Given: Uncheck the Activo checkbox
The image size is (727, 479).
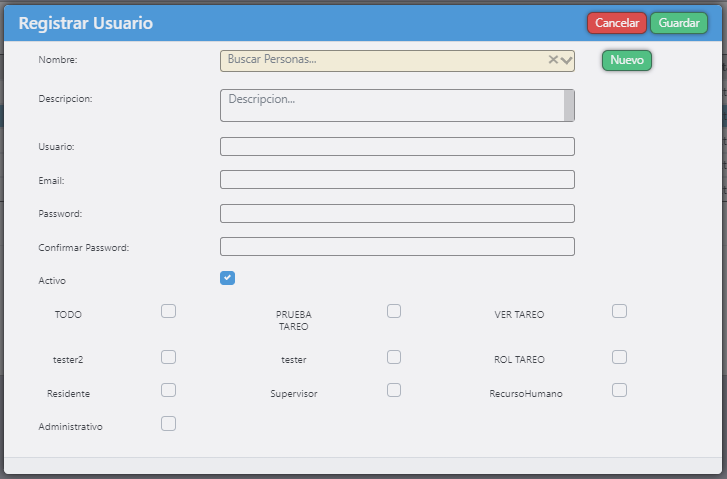Looking at the screenshot, I should pos(227,278).
